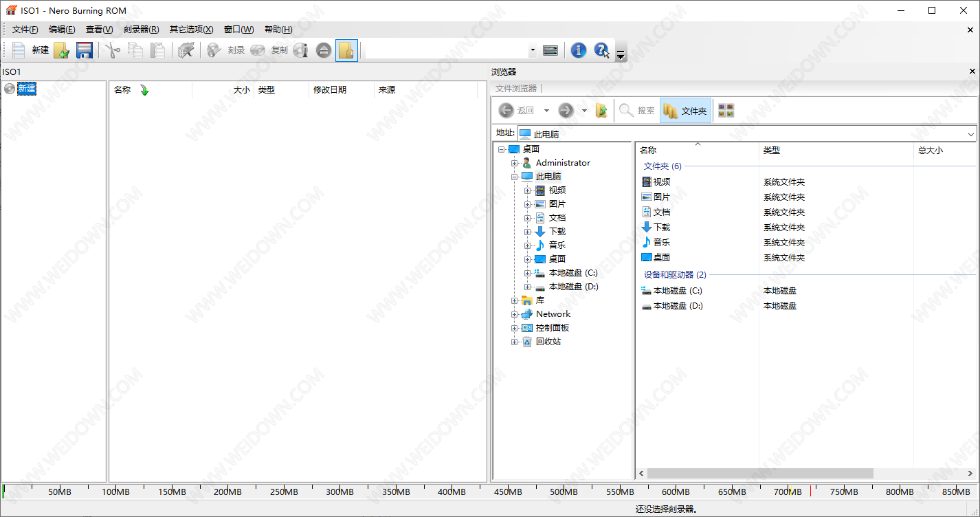Select 本地磁盘 (D:) in the file list

click(678, 306)
